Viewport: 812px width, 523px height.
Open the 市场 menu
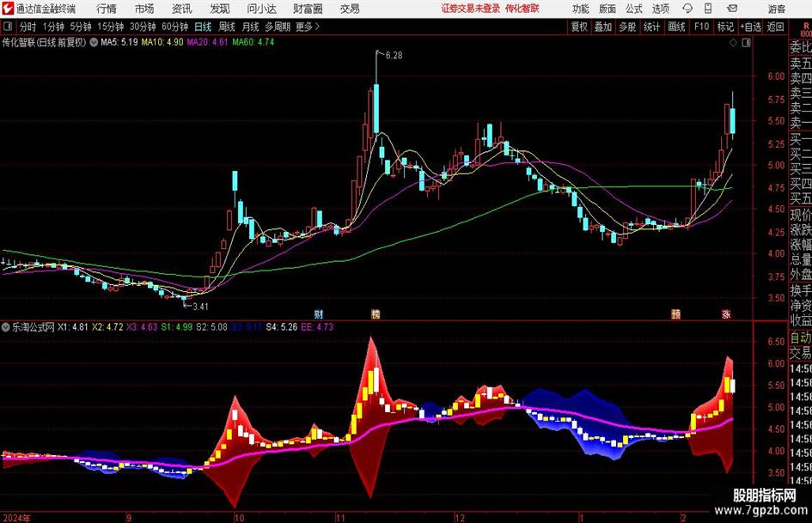point(144,9)
